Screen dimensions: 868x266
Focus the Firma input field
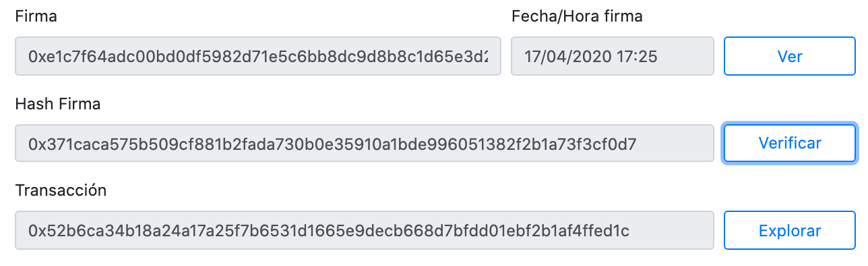(x=258, y=56)
